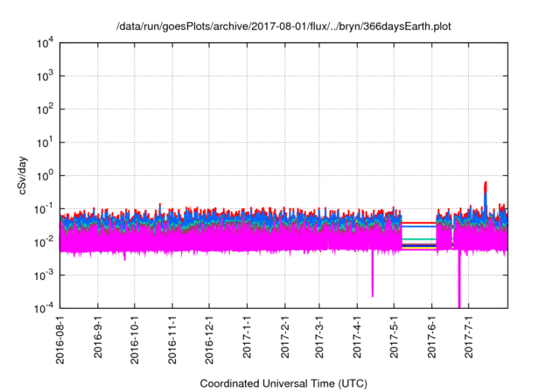Click the magenta dip in mid-April 2017
This screenshot has height=392, width=560.
(373, 278)
